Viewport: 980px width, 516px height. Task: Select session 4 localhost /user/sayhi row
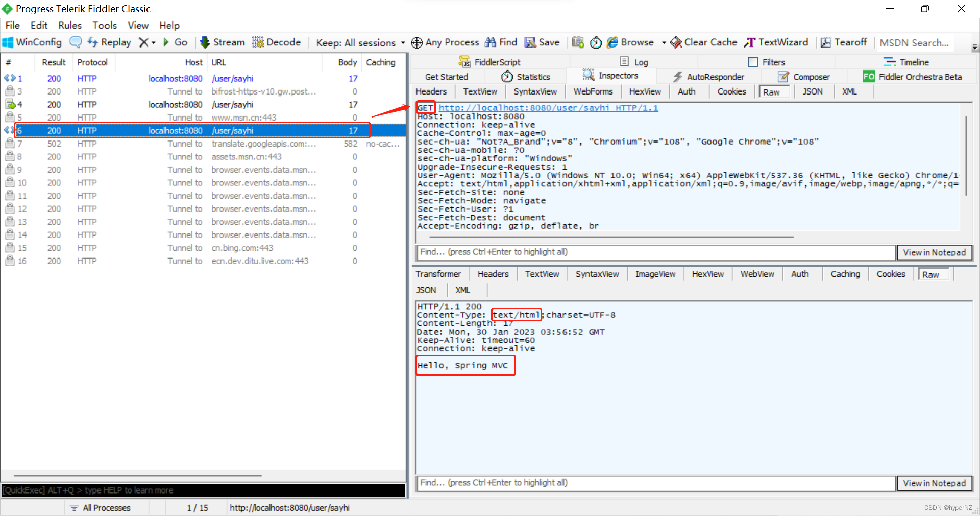pos(204,104)
